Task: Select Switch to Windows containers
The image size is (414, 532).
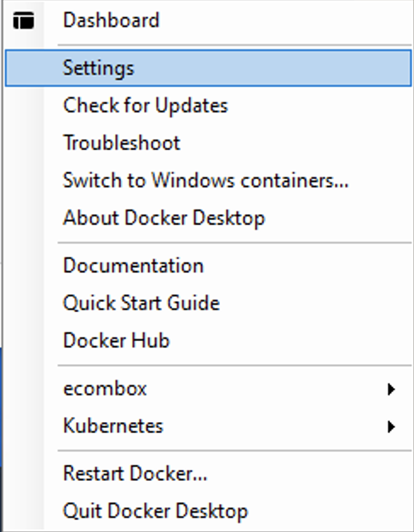Action: point(208,180)
